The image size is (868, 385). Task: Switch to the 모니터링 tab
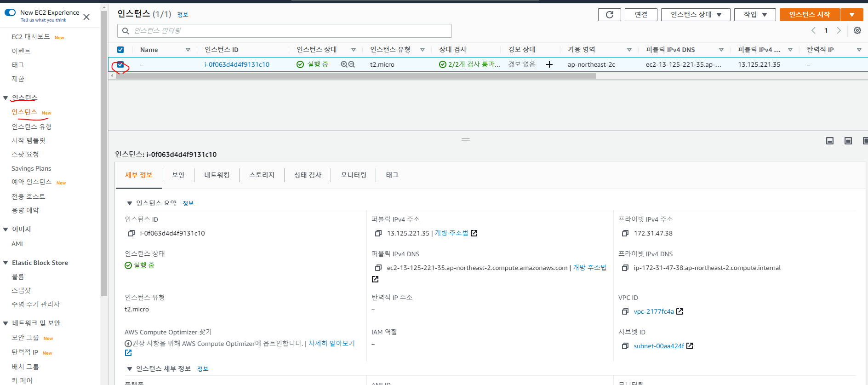pyautogui.click(x=354, y=175)
